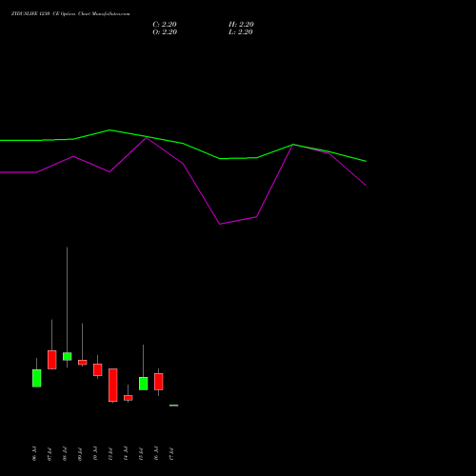Click the tall red candlestick for 13 Jul
476x476 pixels.
(113, 385)
